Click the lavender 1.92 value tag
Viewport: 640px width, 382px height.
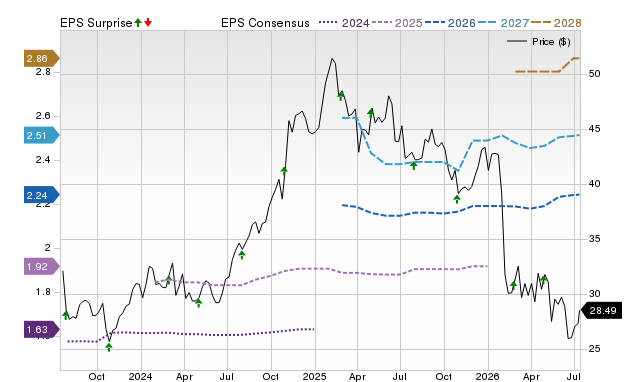(x=41, y=267)
